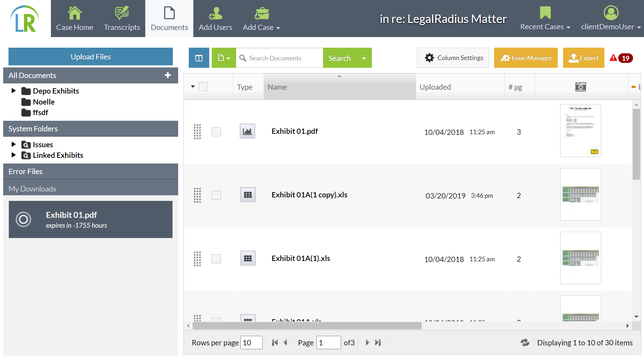This screenshot has height=357, width=644.
Task: Go to the previous page
Action: (x=285, y=343)
